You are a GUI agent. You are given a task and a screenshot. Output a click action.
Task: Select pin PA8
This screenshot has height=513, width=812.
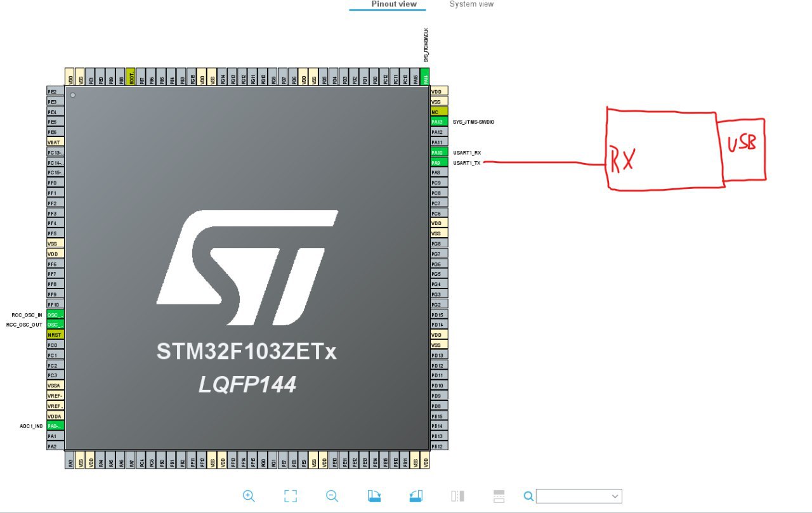pyautogui.click(x=439, y=172)
